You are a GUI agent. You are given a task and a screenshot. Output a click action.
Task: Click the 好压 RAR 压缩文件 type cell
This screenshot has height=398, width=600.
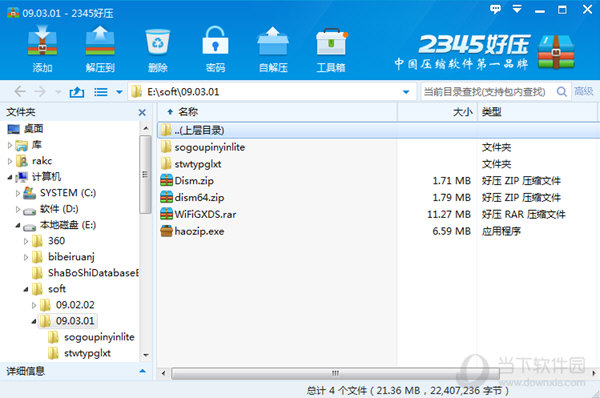[x=523, y=214]
